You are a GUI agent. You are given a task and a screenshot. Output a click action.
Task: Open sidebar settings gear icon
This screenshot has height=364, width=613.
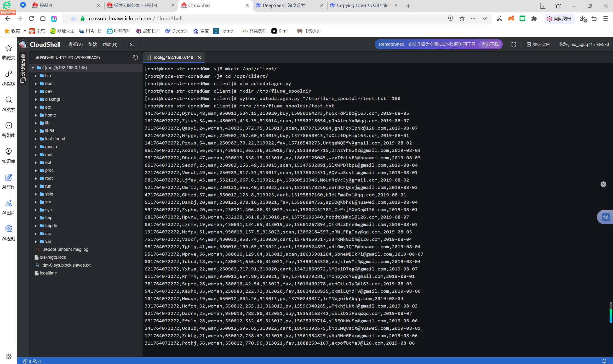(9, 356)
